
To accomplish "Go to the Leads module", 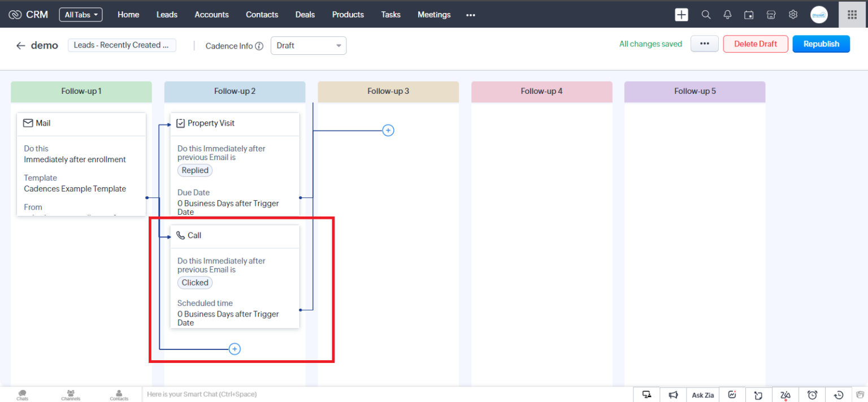I will point(167,15).
